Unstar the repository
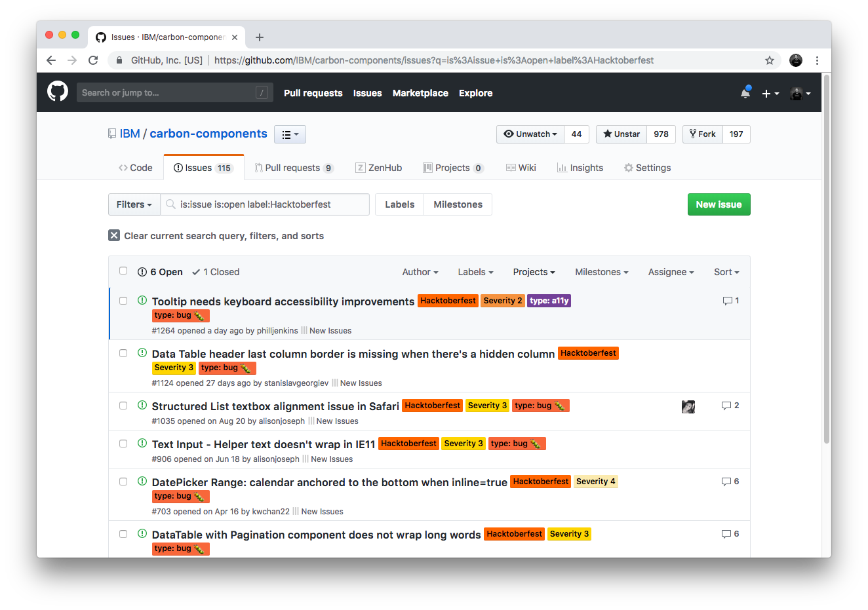868x610 pixels. pyautogui.click(x=621, y=134)
